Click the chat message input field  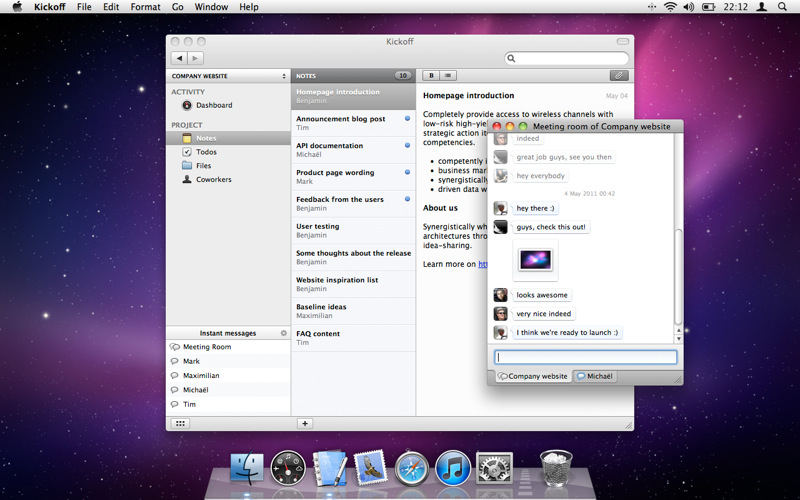(x=586, y=357)
